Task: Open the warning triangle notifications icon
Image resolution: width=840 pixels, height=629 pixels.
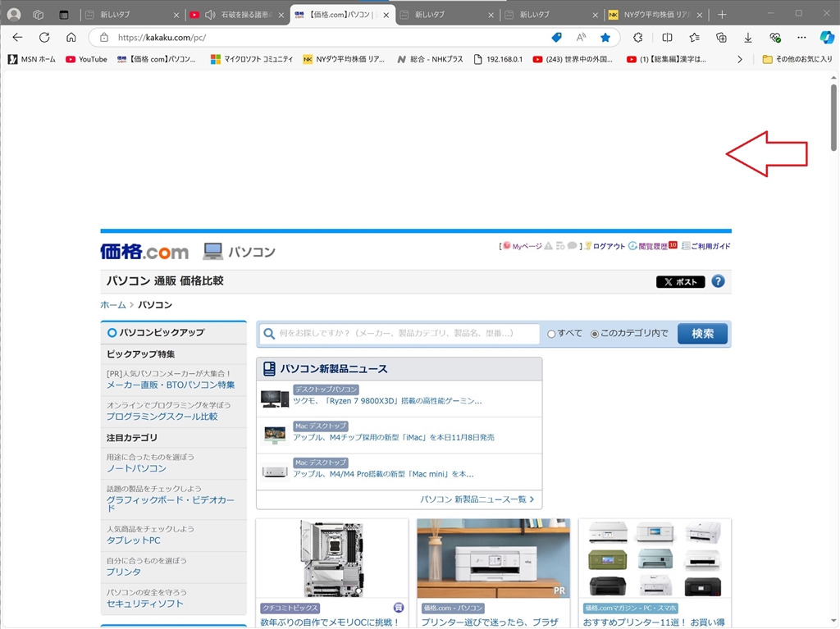Action: pos(548,246)
